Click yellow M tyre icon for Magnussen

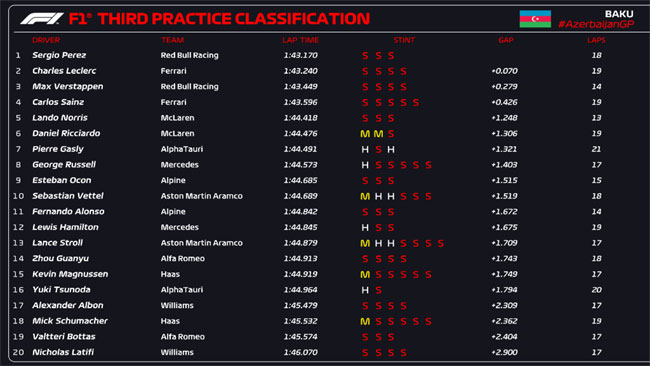365,274
